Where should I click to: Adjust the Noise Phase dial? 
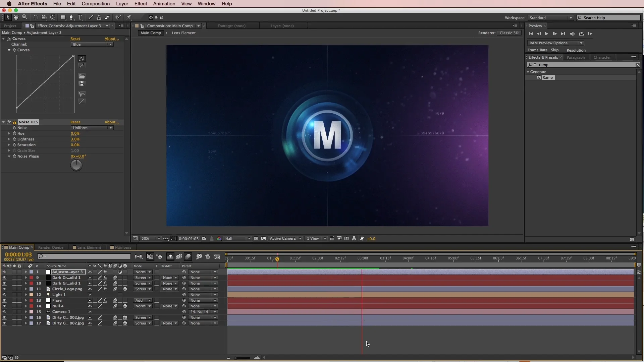(x=76, y=165)
